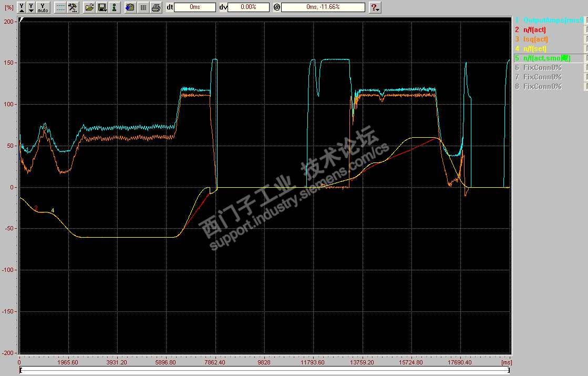This screenshot has height=376, width=588.
Task: Click the dt time difference field
Action: [195, 7]
